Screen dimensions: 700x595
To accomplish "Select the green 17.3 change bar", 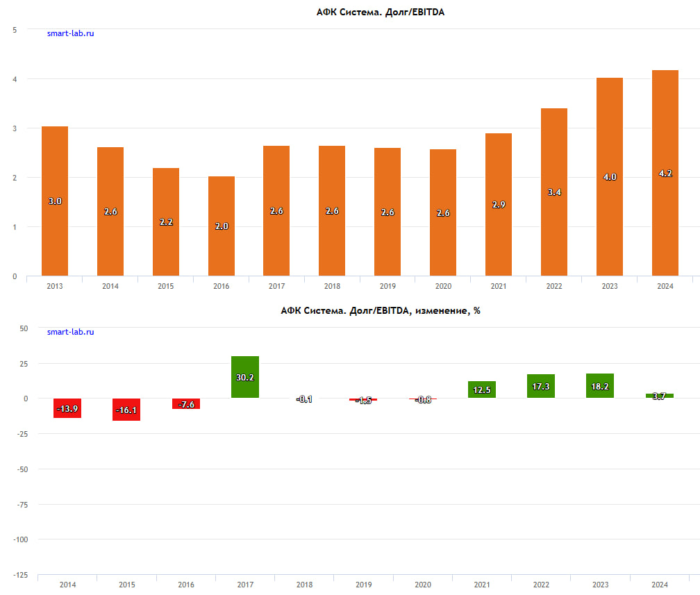I will (x=541, y=386).
